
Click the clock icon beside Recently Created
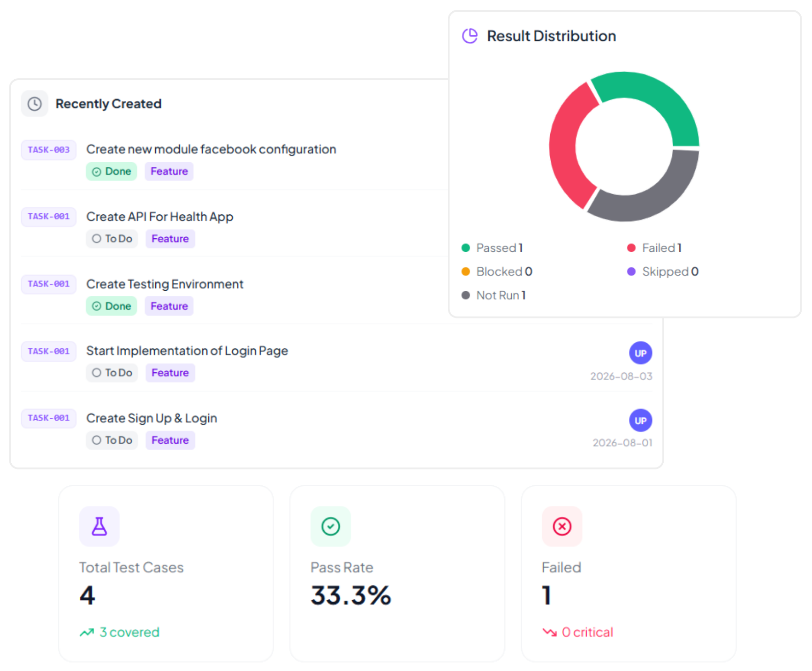tap(34, 104)
